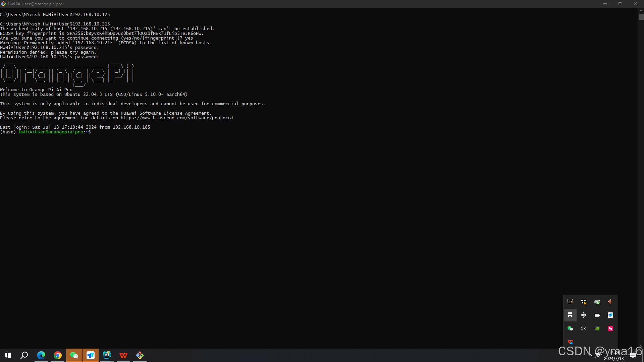644x362 pixels.
Task: Select the Git Bash taskbar icon
Action: [140, 355]
